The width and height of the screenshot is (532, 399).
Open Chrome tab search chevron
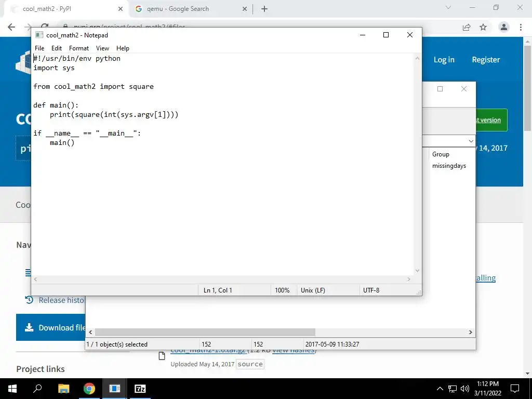(448, 7)
